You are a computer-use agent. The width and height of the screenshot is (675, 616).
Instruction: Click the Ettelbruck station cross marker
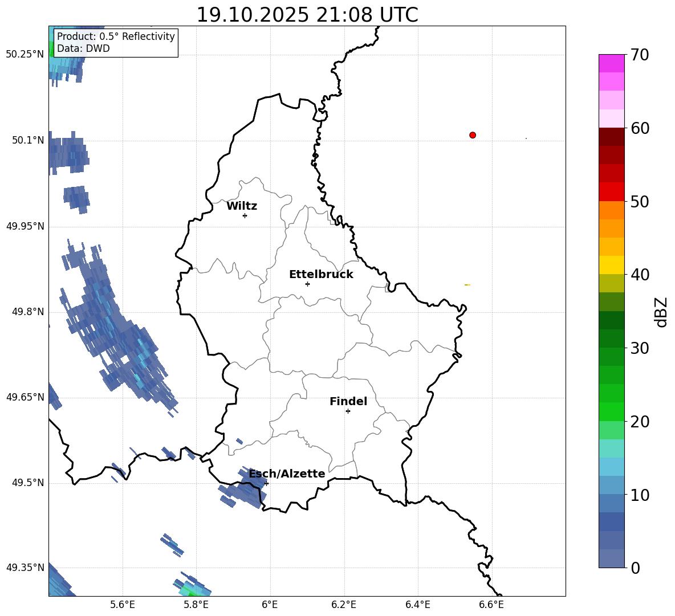coord(307,284)
